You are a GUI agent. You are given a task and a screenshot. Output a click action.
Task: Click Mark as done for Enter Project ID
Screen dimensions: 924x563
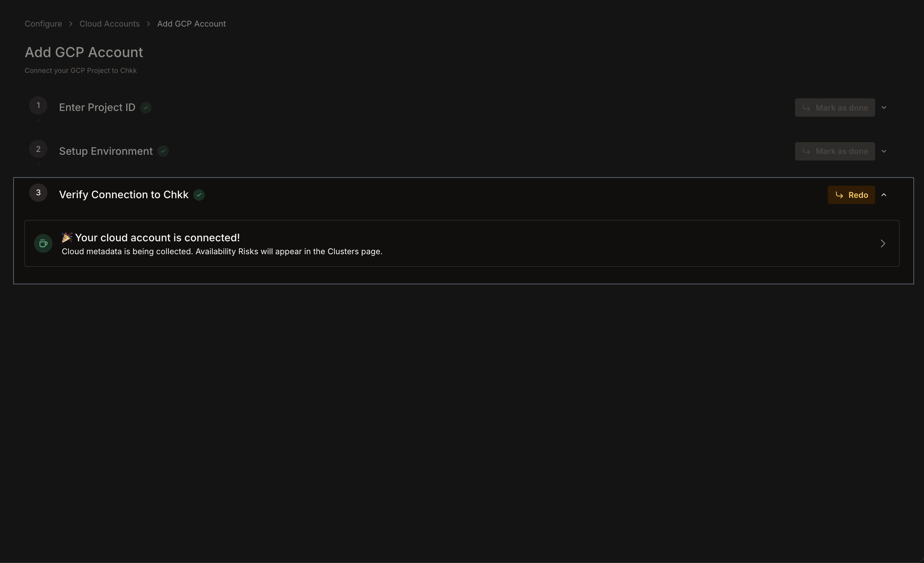[x=835, y=108]
